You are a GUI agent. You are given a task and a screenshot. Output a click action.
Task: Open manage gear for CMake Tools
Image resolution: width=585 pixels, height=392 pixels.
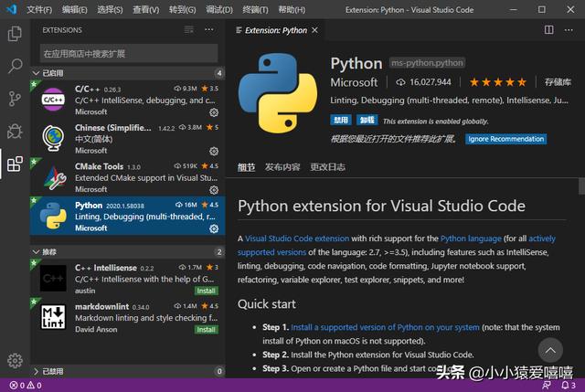214,190
